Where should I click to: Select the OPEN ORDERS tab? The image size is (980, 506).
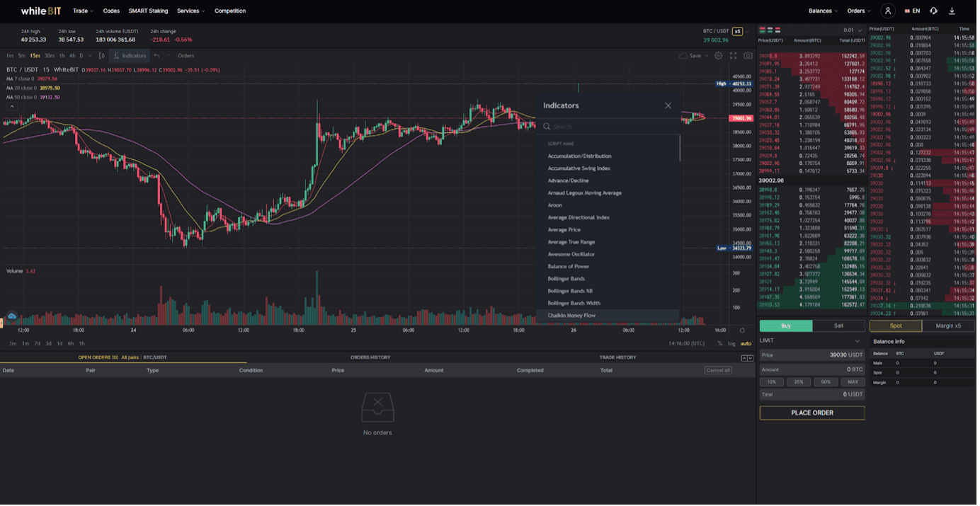[x=98, y=358]
